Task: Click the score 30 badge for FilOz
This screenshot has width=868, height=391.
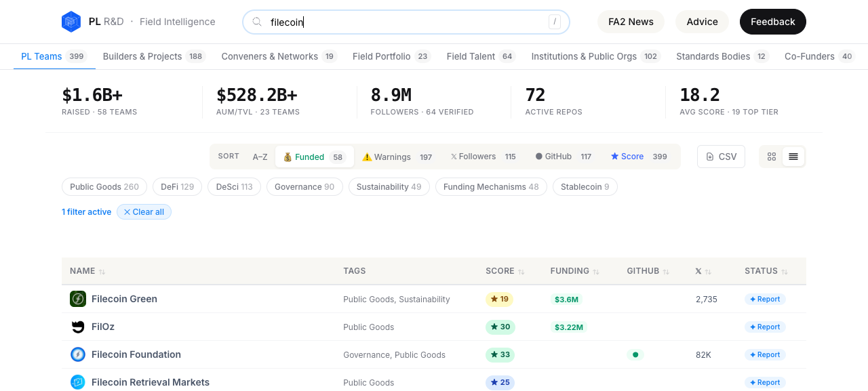Action: click(x=500, y=327)
